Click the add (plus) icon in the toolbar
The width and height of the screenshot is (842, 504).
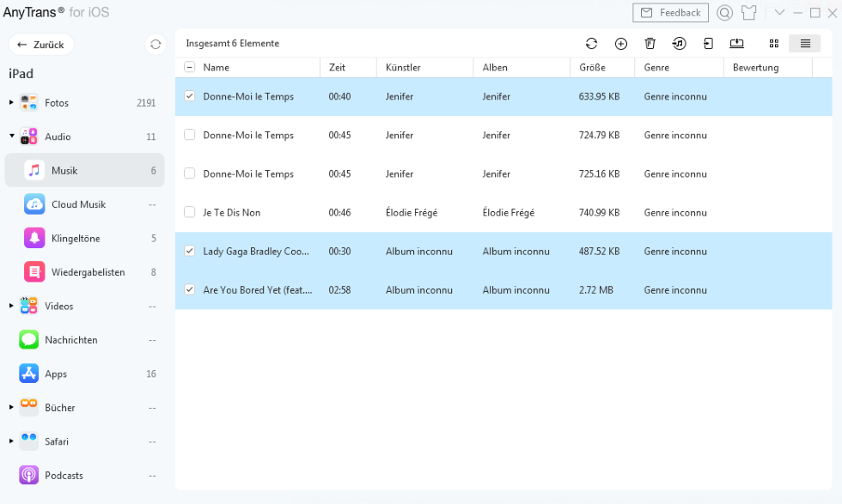click(x=621, y=44)
